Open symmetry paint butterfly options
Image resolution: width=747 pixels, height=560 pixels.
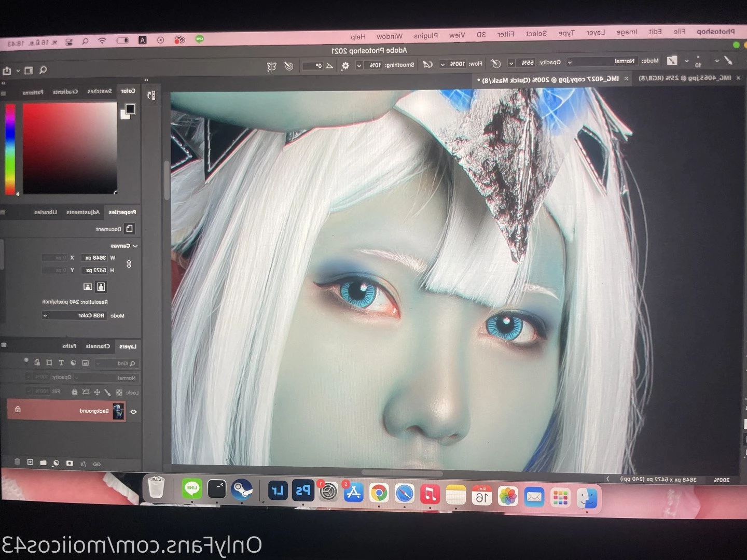pyautogui.click(x=271, y=66)
